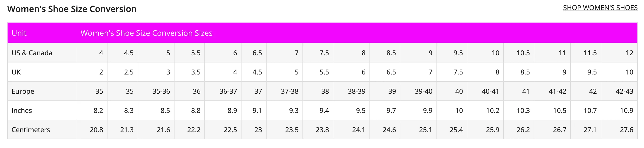Select the 20.8 centimeters cell

click(x=92, y=129)
